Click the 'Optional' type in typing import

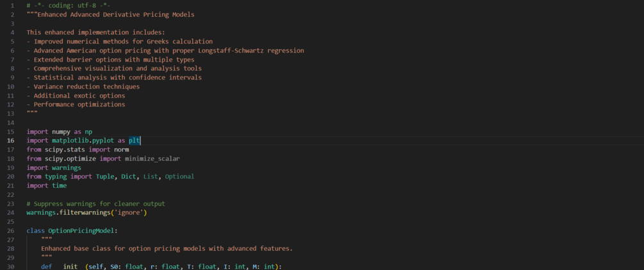(x=179, y=176)
